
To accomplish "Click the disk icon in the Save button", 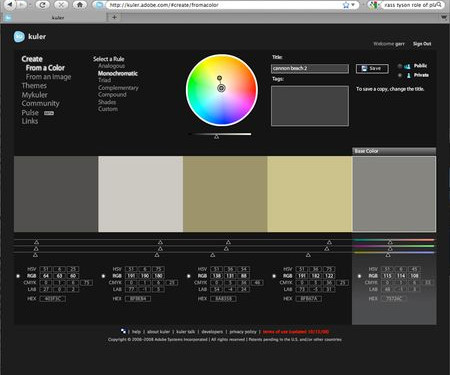I will (x=364, y=68).
